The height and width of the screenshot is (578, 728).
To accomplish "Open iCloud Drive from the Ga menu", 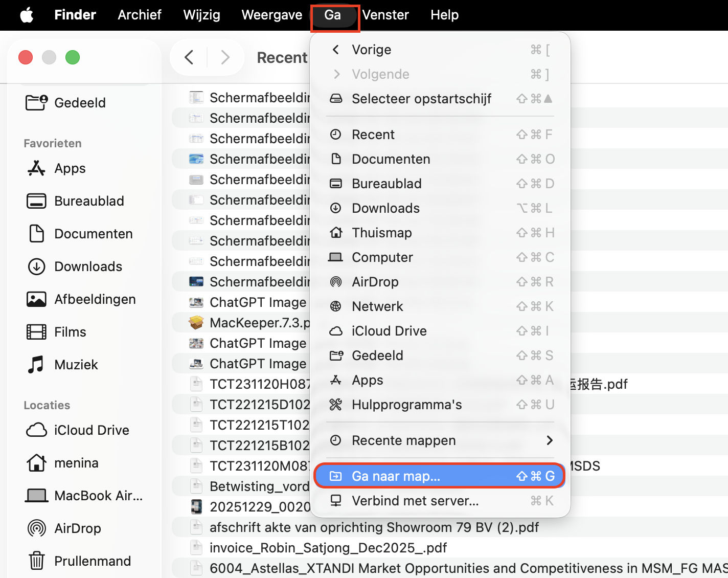I will pyautogui.click(x=391, y=330).
